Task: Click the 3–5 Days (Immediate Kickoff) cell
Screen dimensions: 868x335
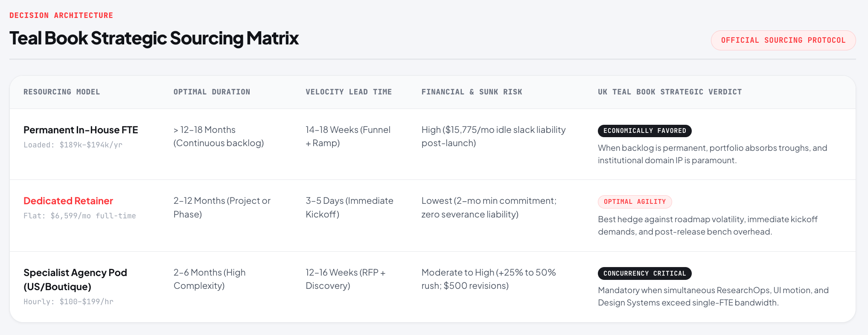Action: point(350,207)
